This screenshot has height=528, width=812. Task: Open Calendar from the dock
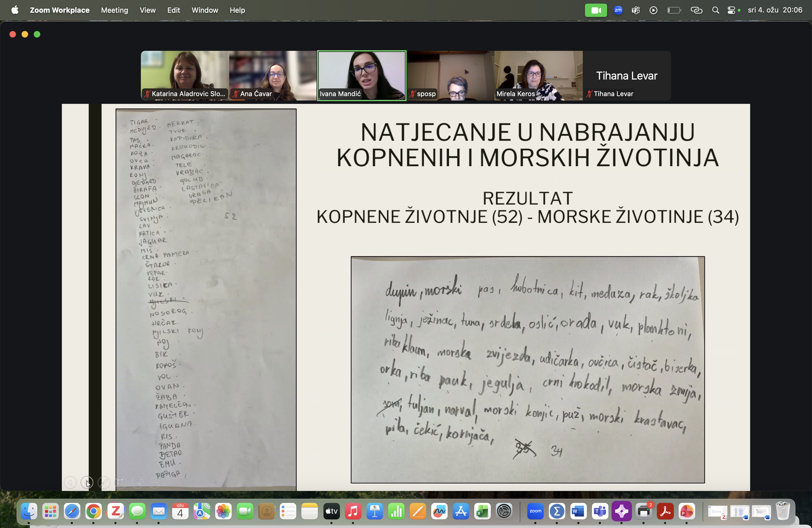180,511
